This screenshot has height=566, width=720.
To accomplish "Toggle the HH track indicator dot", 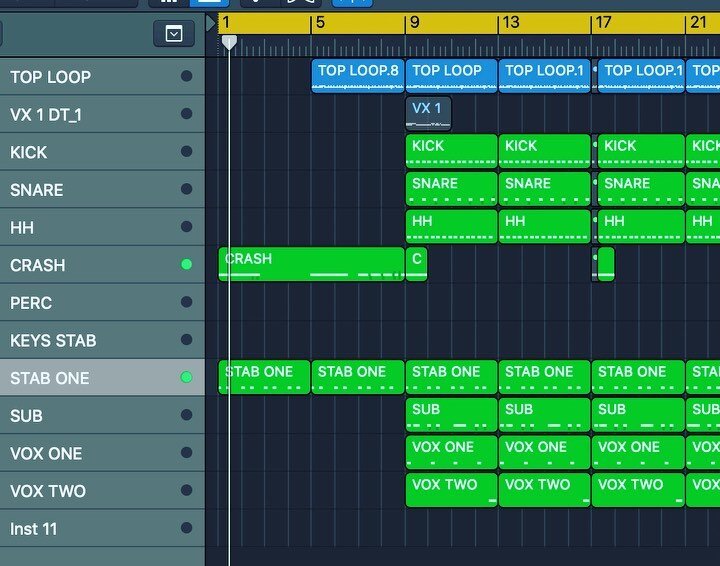I will click(x=186, y=227).
